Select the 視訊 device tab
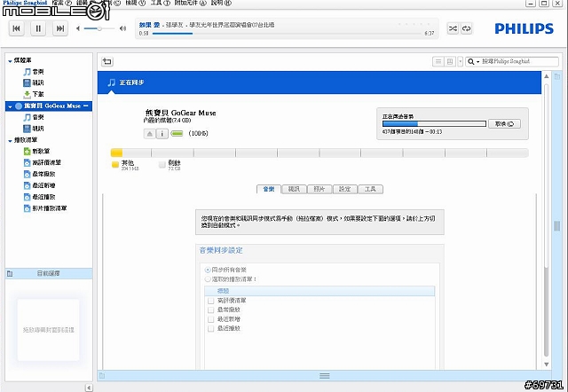Image resolution: width=568 pixels, height=392 pixels. coord(294,189)
